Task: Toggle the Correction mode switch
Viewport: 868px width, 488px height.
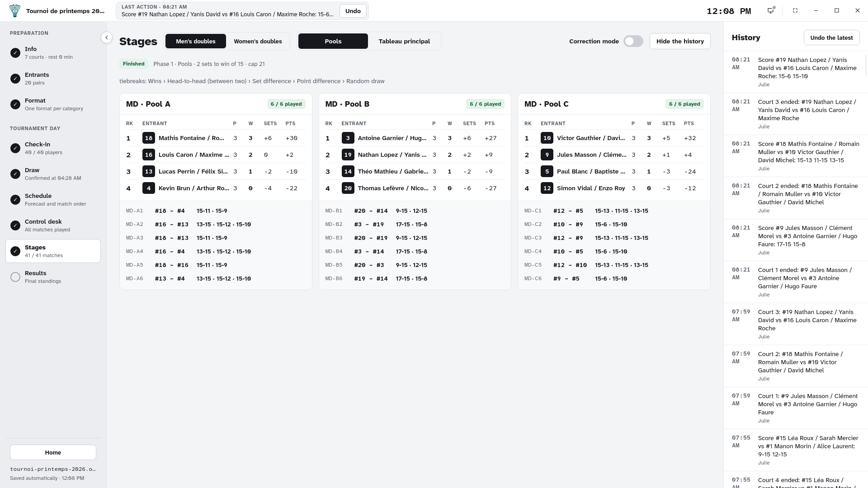Action: click(x=633, y=41)
